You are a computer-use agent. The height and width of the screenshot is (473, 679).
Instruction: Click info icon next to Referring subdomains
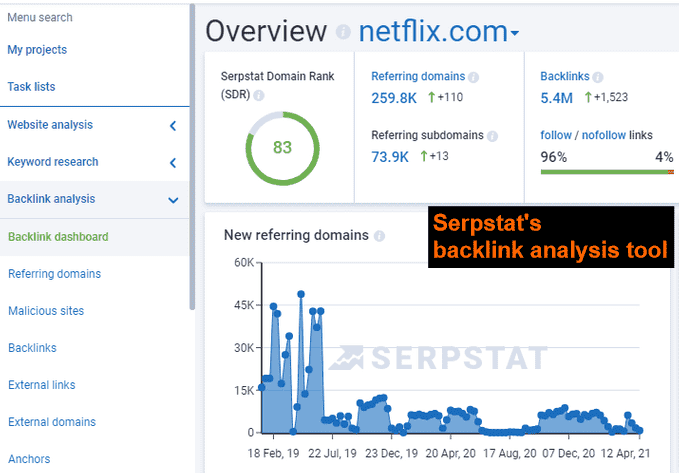pos(490,135)
